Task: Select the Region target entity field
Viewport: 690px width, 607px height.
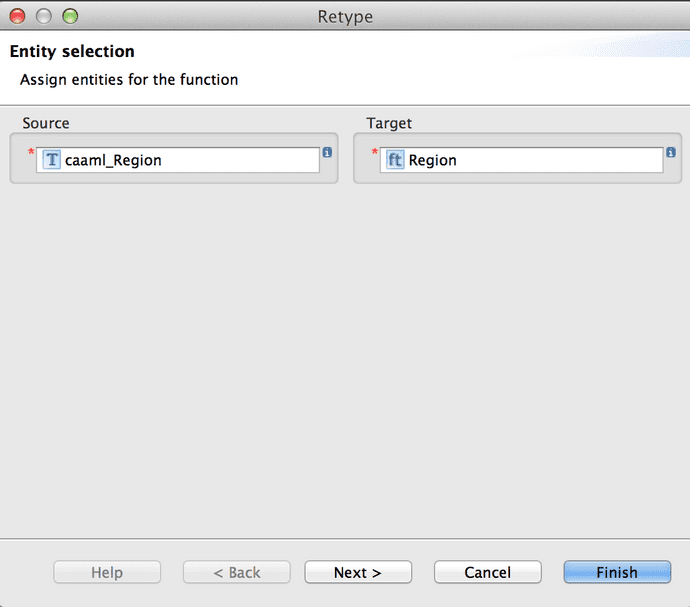Action: point(521,160)
